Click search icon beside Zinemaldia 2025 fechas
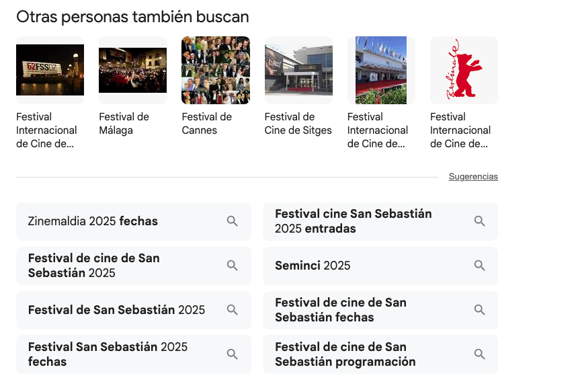The height and width of the screenshot is (392, 576). click(233, 221)
